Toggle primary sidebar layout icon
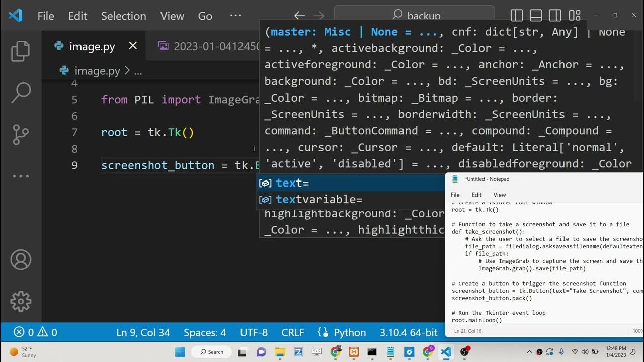This screenshot has height=362, width=644. (x=517, y=16)
